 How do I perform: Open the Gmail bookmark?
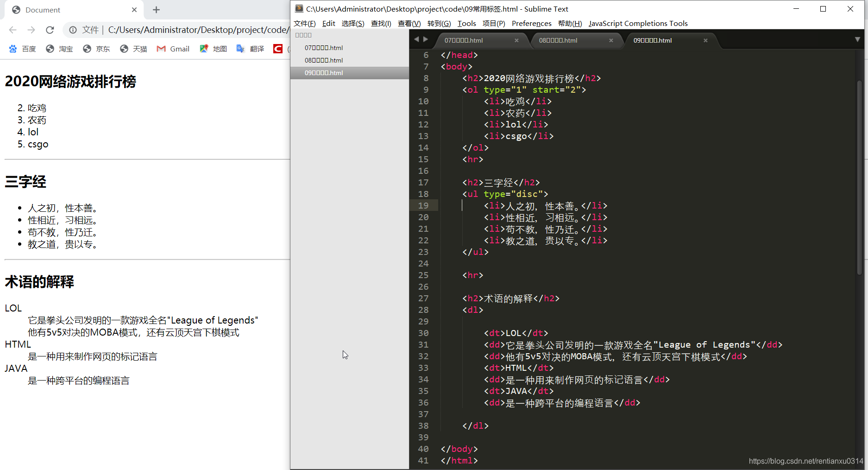click(173, 49)
